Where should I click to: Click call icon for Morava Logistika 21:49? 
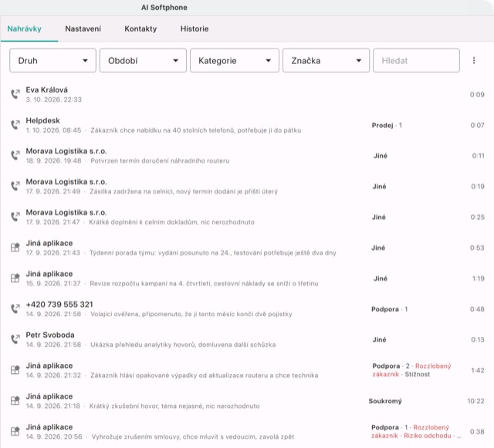(15, 186)
